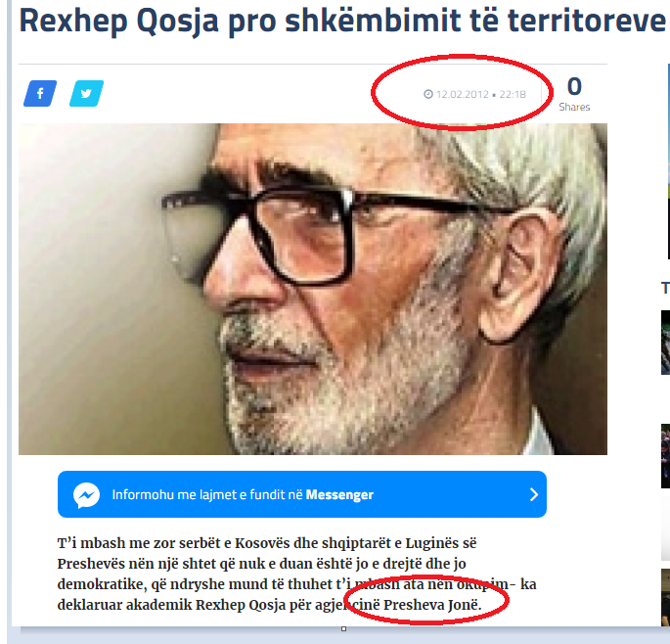The image size is (670, 644).
Task: Click the 'Shares' label
Action: coord(574,107)
